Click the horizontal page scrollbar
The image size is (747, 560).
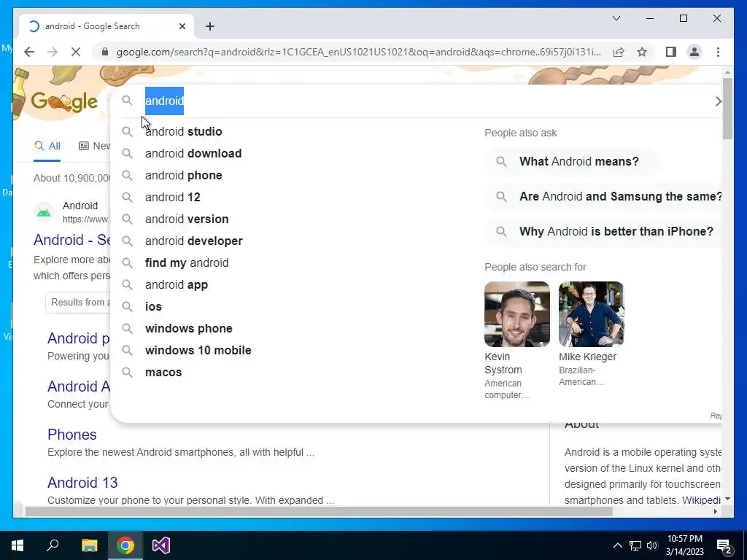pos(319,512)
